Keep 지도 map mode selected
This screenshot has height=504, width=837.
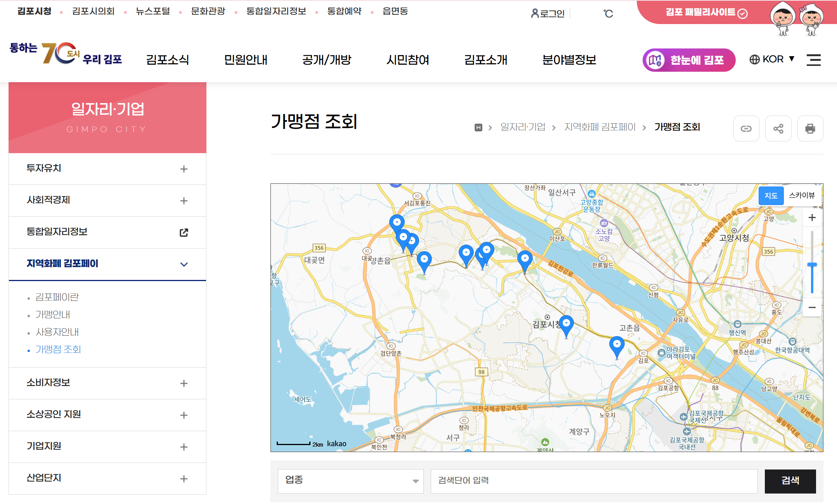[771, 196]
